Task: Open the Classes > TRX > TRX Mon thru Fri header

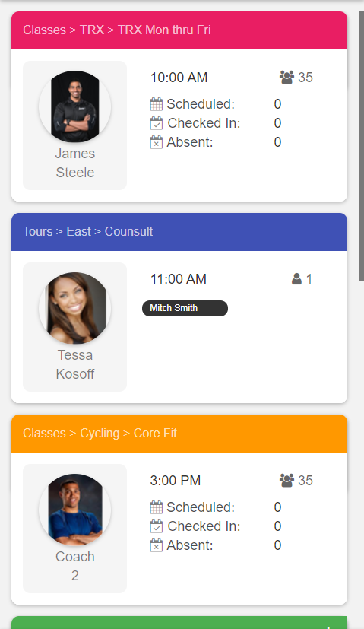Action: pyautogui.click(x=179, y=30)
